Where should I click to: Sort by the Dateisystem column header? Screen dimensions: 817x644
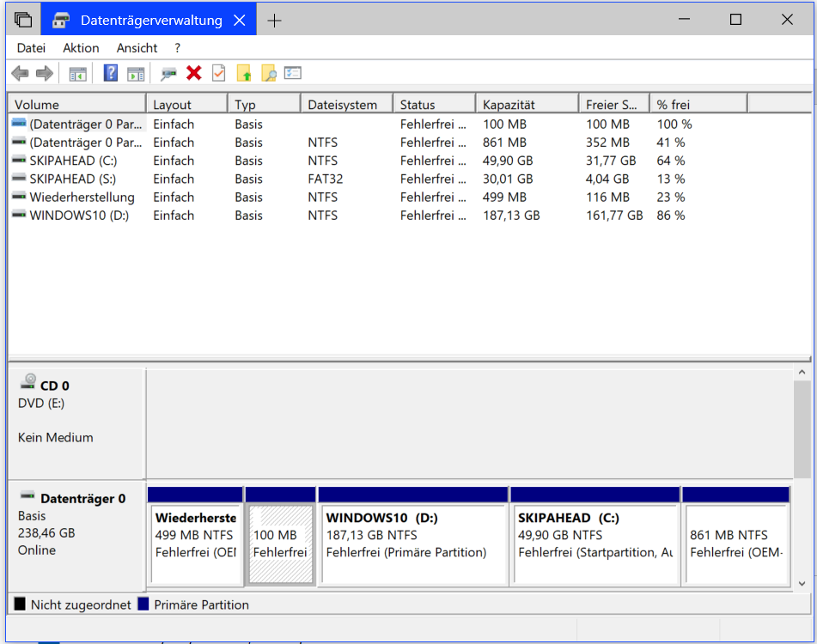pos(347,105)
